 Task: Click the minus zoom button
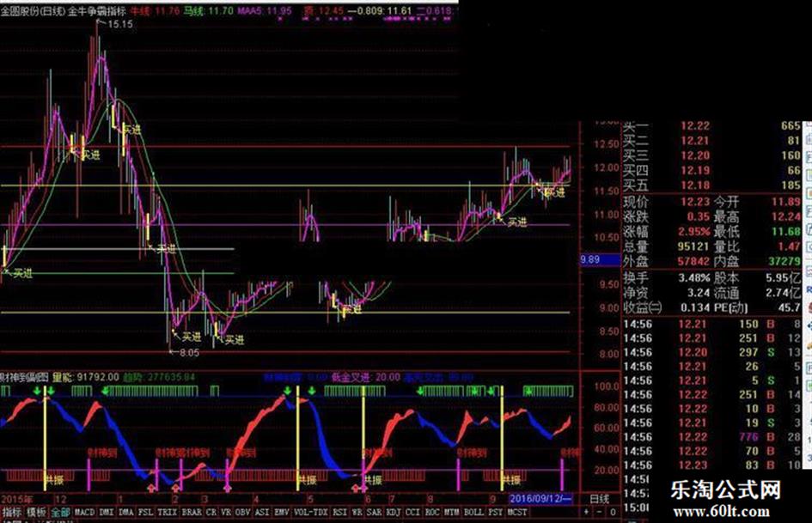[600, 512]
